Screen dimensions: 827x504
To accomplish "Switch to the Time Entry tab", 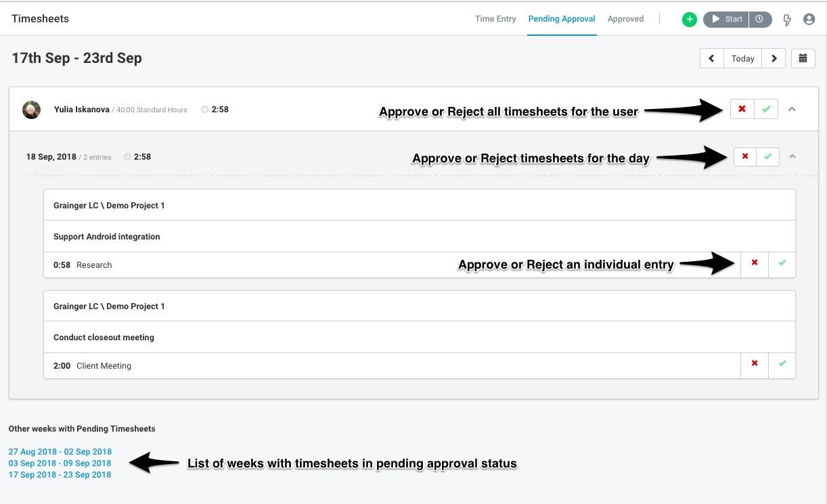I will point(495,19).
